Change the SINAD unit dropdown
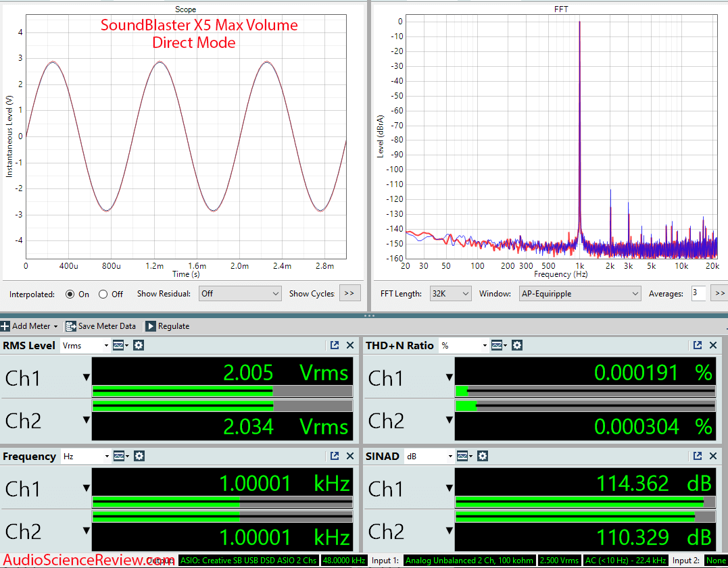The height and width of the screenshot is (568, 728). (x=429, y=457)
